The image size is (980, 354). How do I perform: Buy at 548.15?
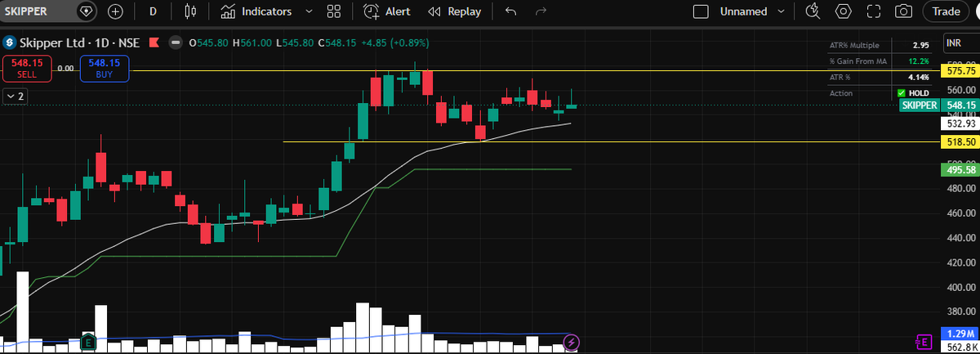click(x=105, y=68)
